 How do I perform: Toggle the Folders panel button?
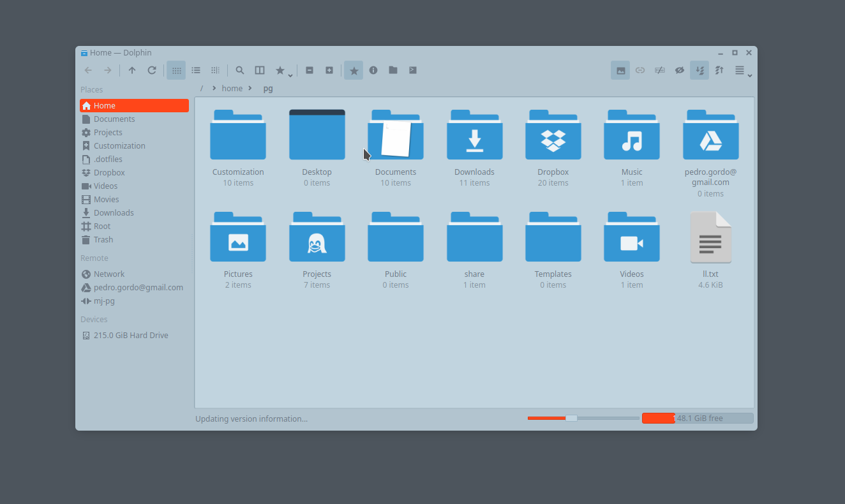point(393,70)
